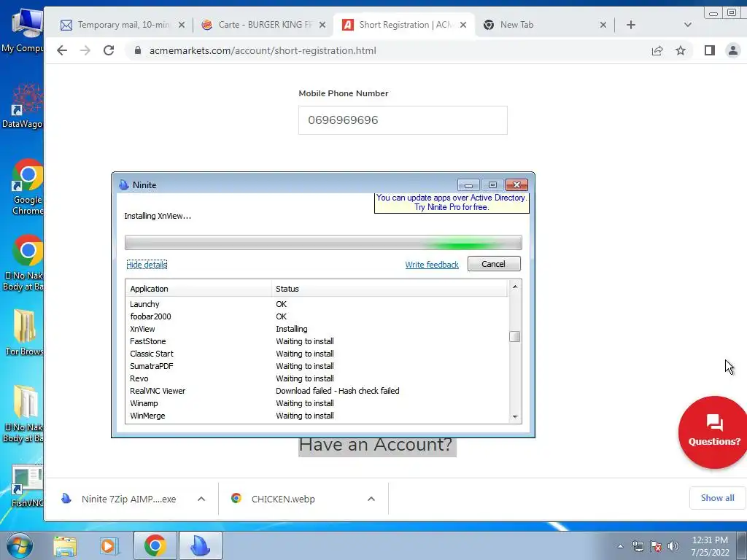
Task: Reload the acmemarkets page
Action: point(109,50)
